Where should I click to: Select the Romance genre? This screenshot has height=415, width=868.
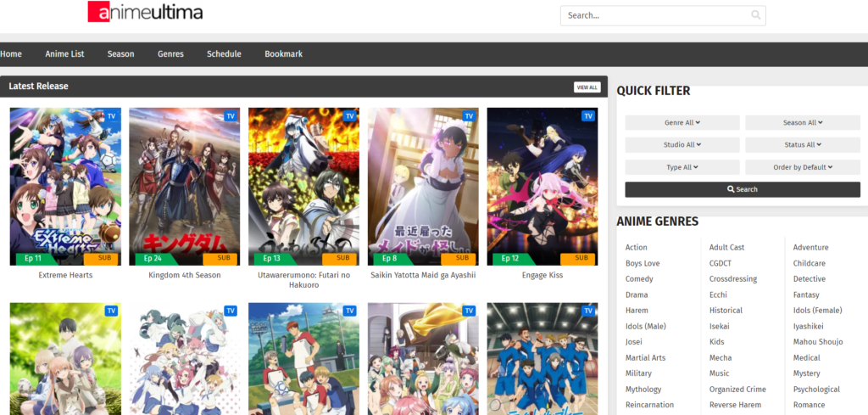(x=809, y=405)
